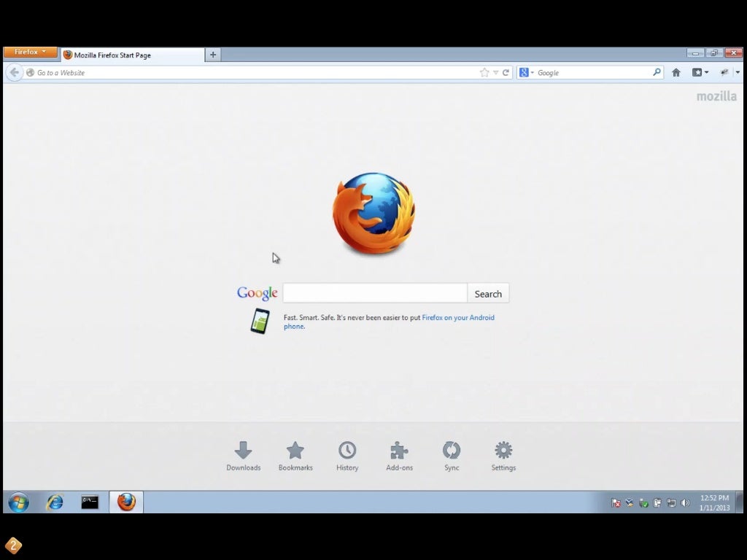Click the Show Desktop strip on taskbar
Viewport: 747px width, 560px height.
[x=740, y=502]
